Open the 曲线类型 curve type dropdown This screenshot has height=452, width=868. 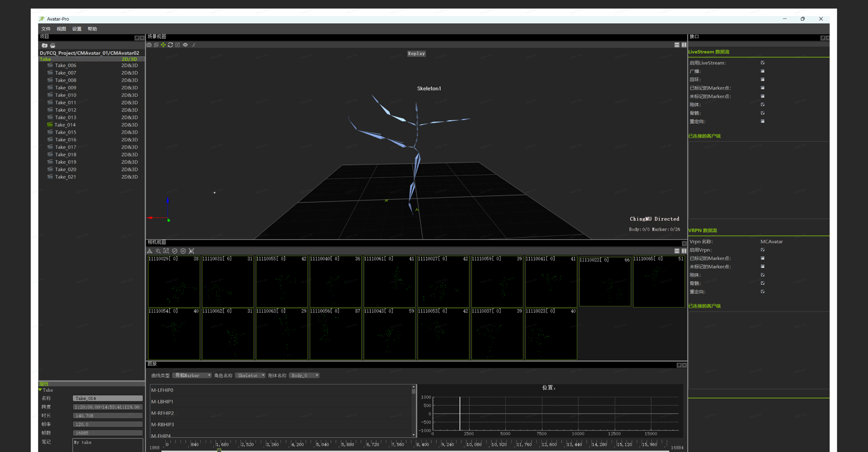(192, 376)
